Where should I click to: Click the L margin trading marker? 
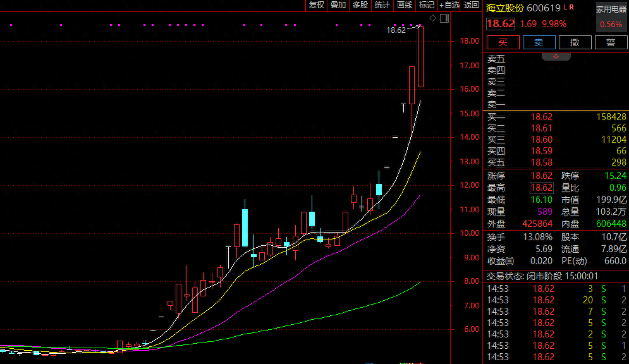565,7
